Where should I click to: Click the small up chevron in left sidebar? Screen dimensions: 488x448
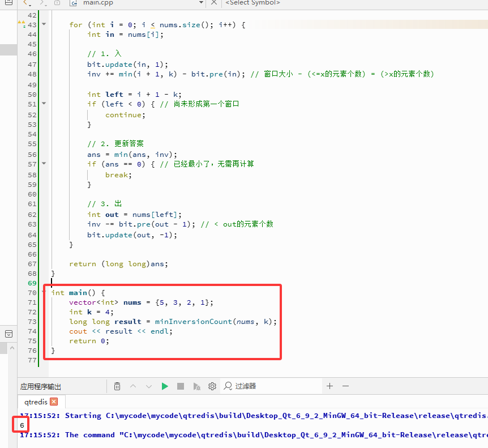[12, 348]
